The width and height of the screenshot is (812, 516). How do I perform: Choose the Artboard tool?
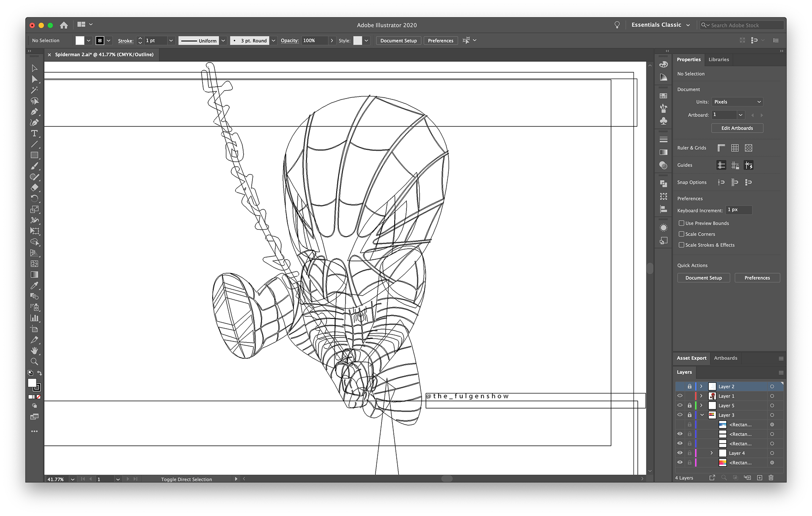point(34,329)
